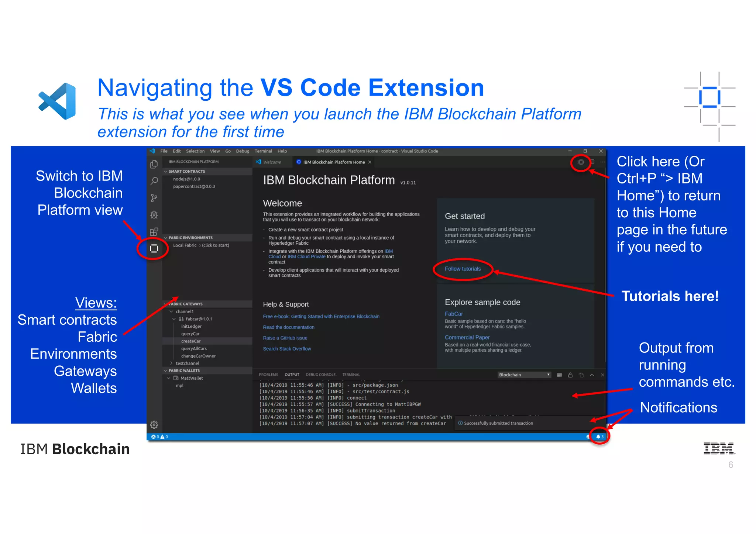
Task: Expand the testchannel node
Action: [x=171, y=363]
